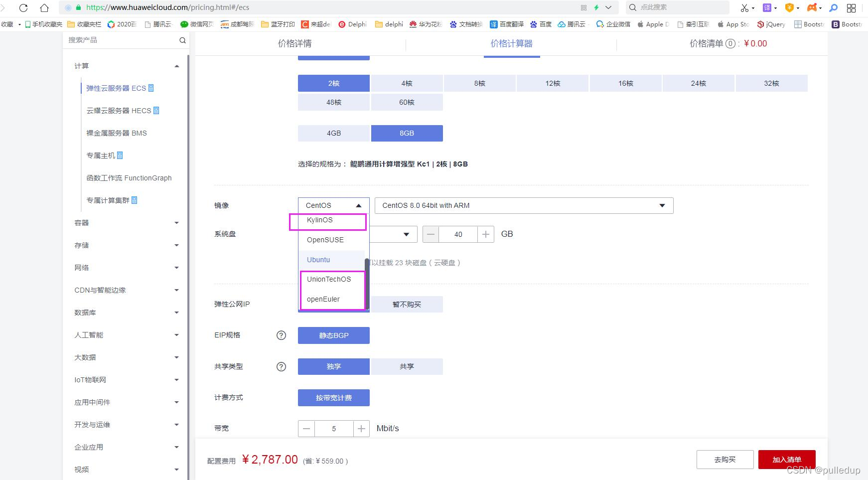Open the CentOS 8.0 64bit version dropdown
868x480 pixels.
(x=524, y=205)
